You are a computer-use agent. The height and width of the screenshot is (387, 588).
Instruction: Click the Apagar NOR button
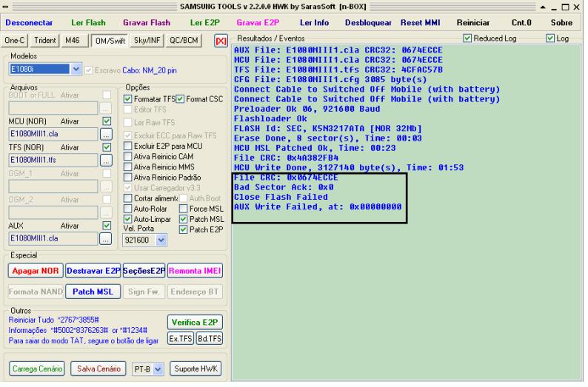pos(34,270)
